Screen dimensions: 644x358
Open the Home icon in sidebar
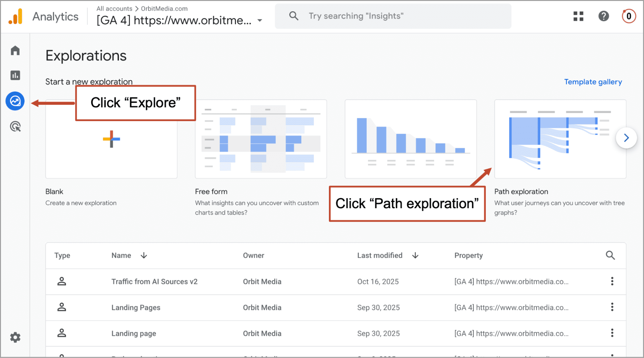[x=15, y=51]
